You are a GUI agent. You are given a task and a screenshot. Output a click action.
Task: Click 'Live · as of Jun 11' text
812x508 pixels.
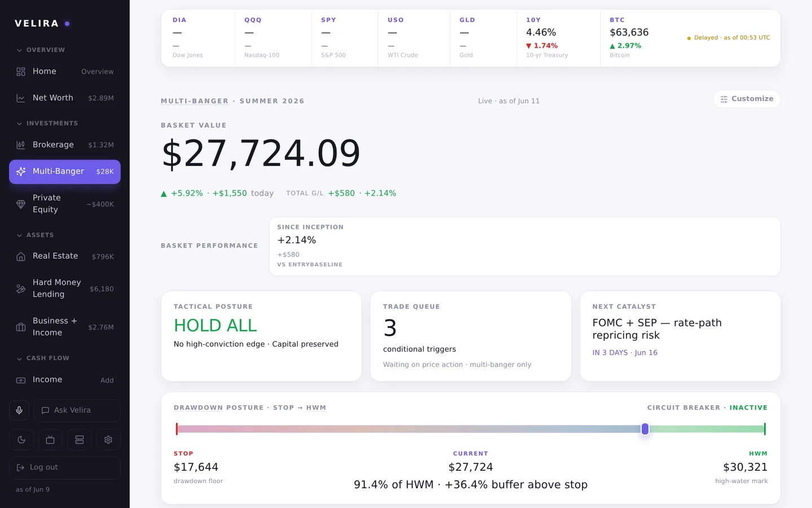[x=509, y=101]
